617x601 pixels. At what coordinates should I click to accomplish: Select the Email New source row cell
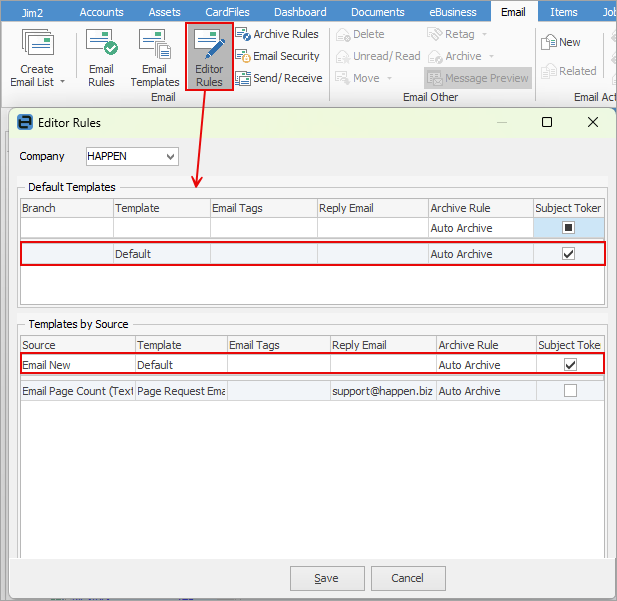pyautogui.click(x=78, y=365)
